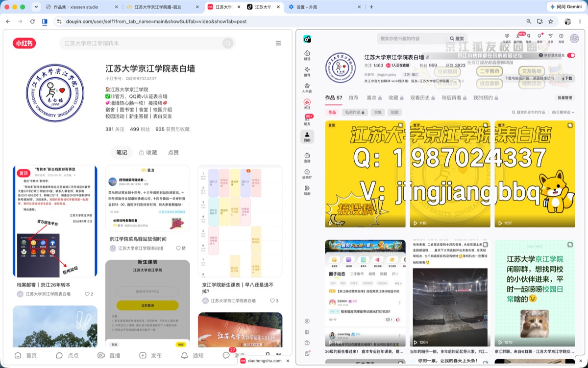Click the Douyin account avatar at top right
Viewport: 588px width, 368px height.
point(574,38)
